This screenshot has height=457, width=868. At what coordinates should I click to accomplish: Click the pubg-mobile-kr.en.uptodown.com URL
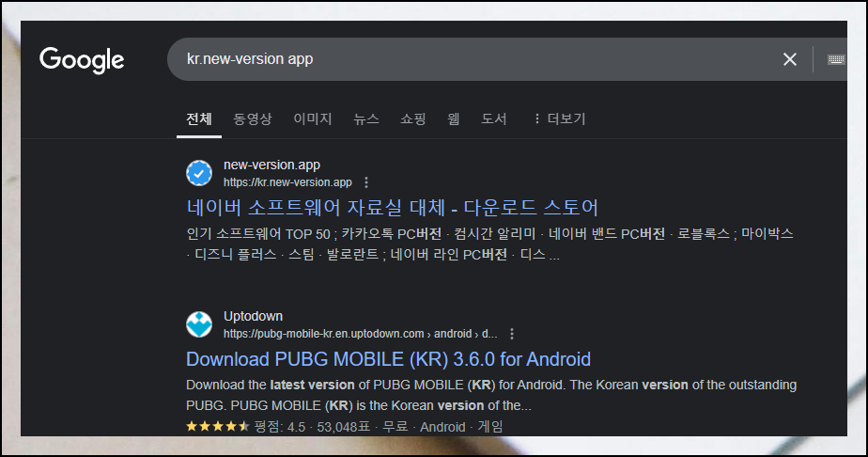click(361, 334)
